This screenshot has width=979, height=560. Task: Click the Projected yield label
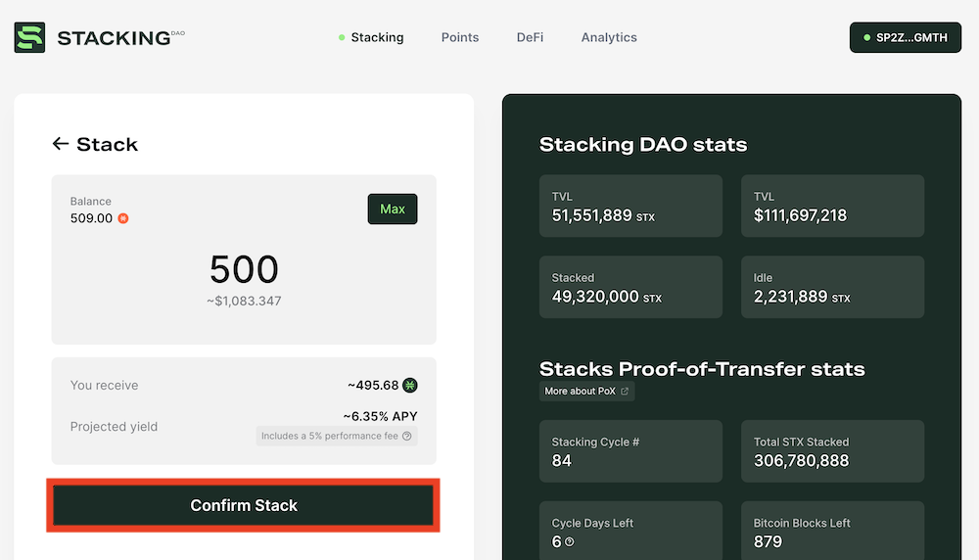point(114,427)
